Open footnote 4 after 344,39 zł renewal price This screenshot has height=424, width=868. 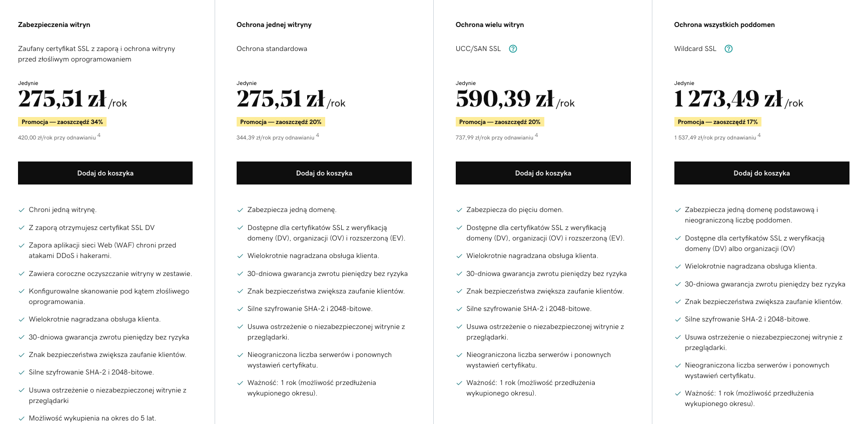(318, 135)
